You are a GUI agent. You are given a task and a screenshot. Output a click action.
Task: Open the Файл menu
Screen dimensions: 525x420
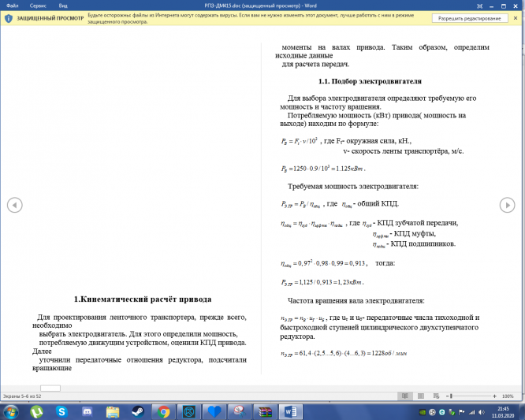13,6
